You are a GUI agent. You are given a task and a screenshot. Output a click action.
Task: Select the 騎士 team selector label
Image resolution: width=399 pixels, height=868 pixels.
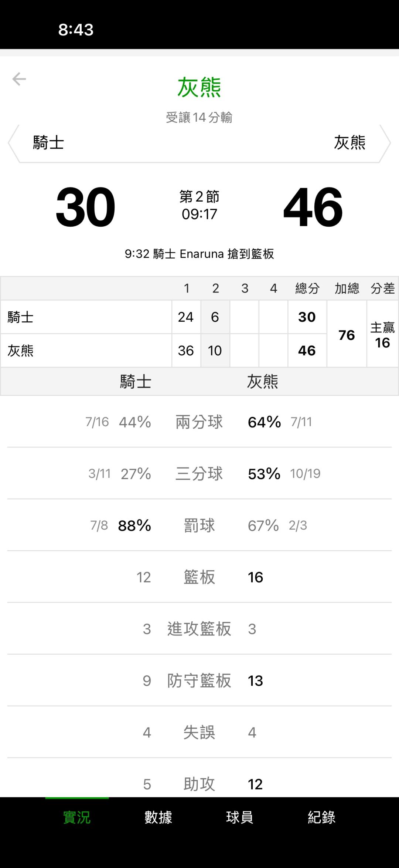(x=49, y=143)
